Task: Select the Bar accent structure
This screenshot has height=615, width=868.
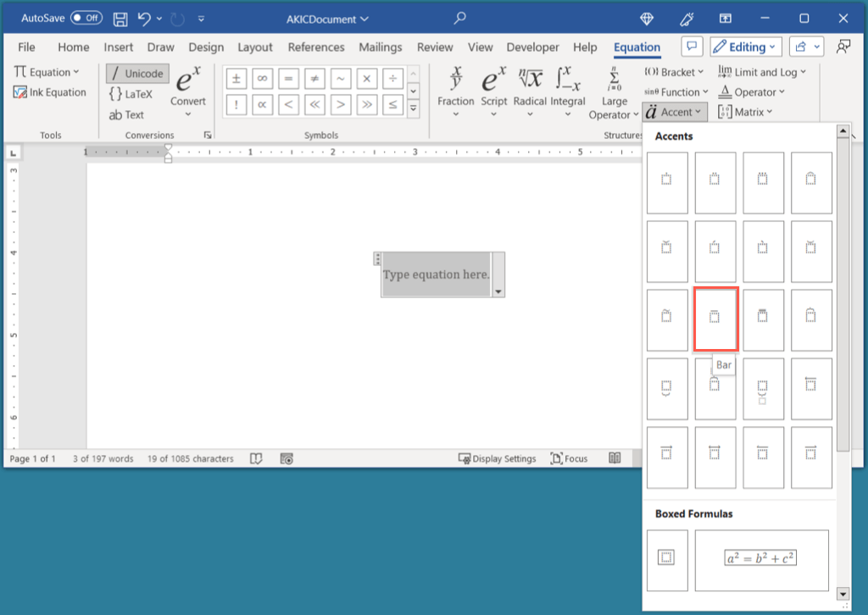Action: (715, 319)
